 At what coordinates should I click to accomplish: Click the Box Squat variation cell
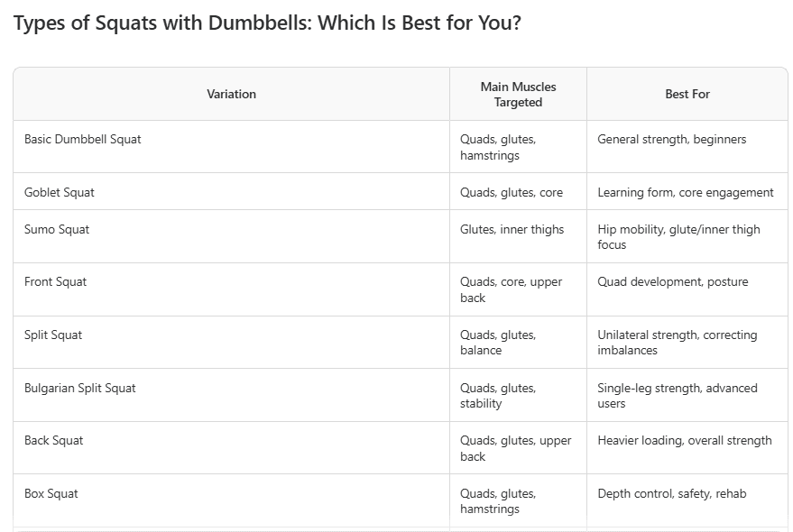[x=51, y=493]
